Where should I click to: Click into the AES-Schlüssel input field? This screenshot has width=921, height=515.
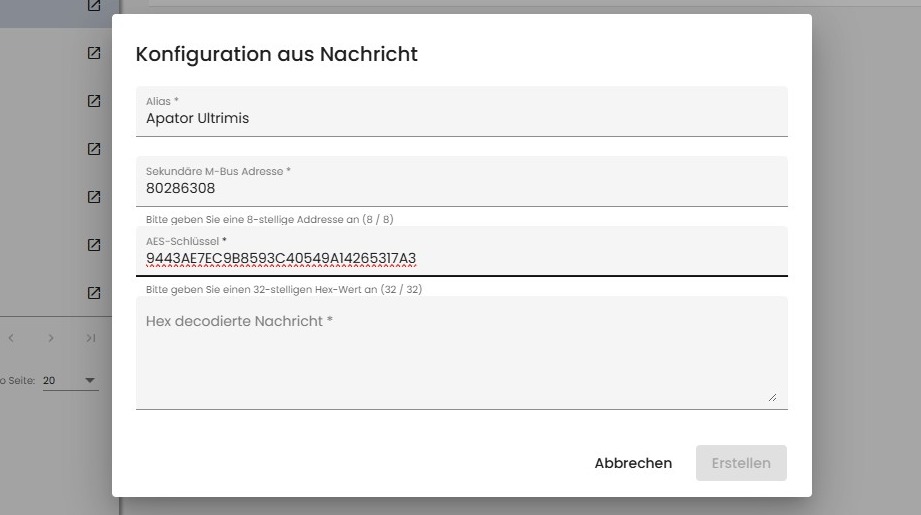461,259
